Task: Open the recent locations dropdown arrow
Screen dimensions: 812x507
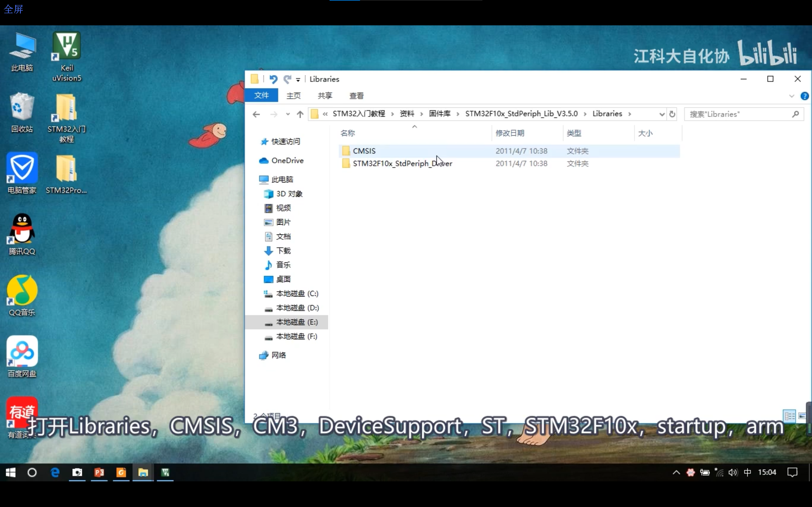Action: click(x=288, y=114)
